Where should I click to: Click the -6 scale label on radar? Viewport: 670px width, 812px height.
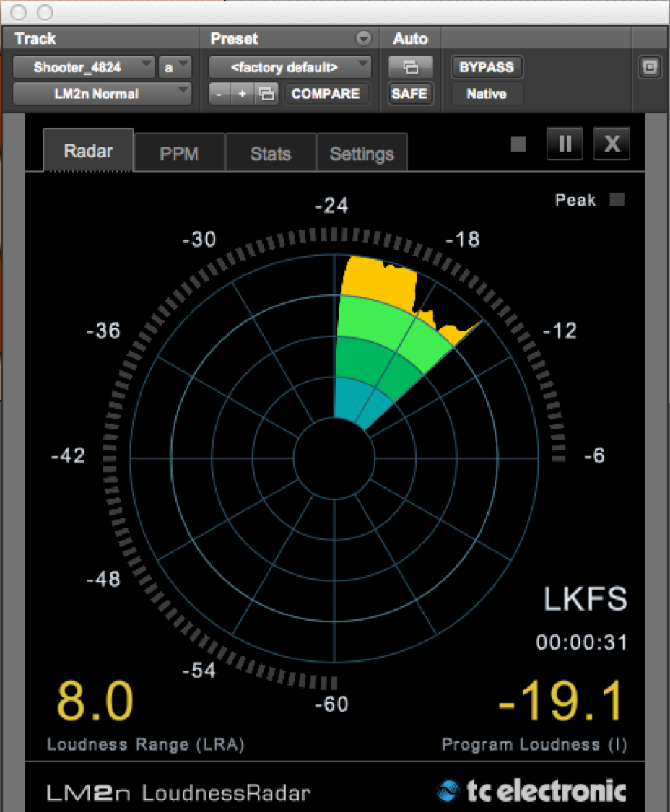[593, 455]
